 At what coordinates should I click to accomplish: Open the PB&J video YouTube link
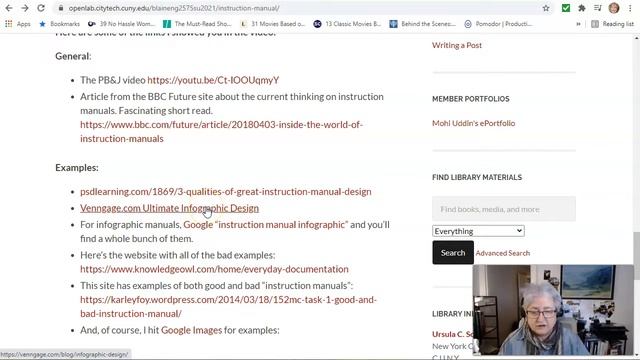pos(213,80)
